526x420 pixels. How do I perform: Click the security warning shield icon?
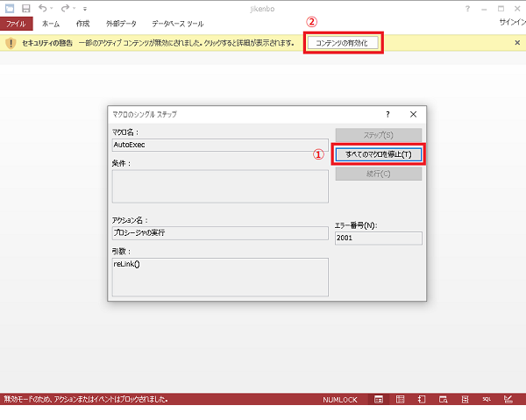pos(10,43)
